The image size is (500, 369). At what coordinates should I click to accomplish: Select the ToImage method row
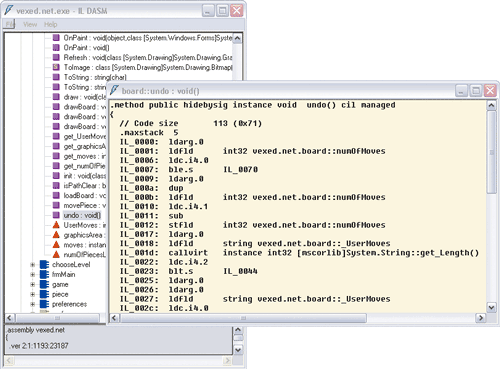148,67
